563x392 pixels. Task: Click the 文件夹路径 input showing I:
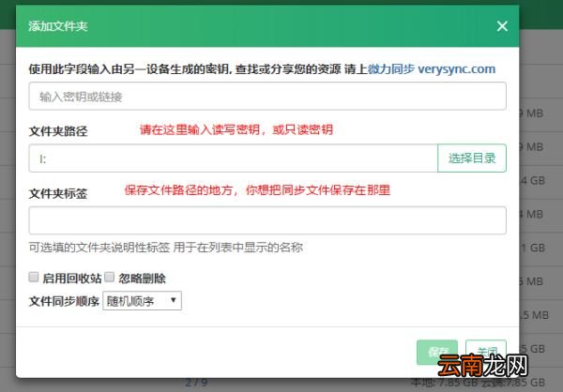(234, 158)
